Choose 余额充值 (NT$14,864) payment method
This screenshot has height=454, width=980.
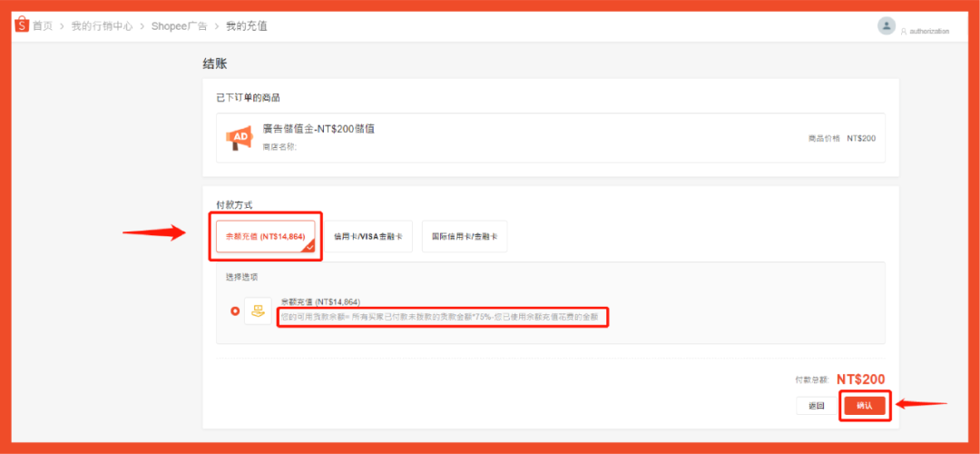[266, 236]
